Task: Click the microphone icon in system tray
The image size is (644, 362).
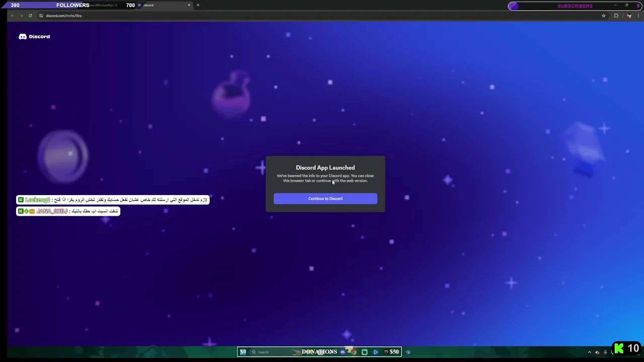Action: coord(605,352)
